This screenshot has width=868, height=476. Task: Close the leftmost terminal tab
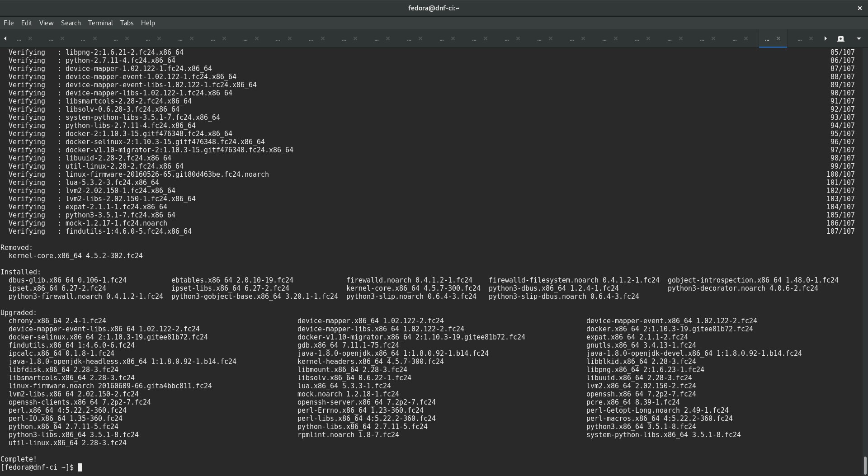(x=30, y=39)
